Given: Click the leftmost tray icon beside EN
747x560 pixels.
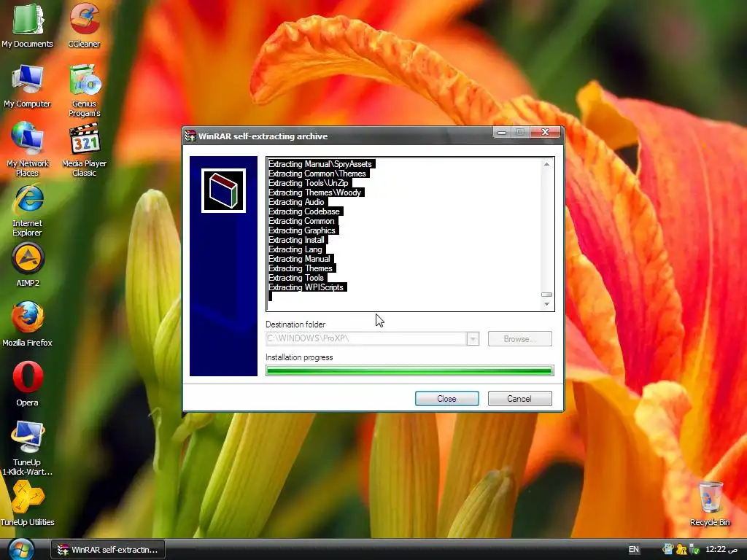Looking at the screenshot, I should point(668,550).
